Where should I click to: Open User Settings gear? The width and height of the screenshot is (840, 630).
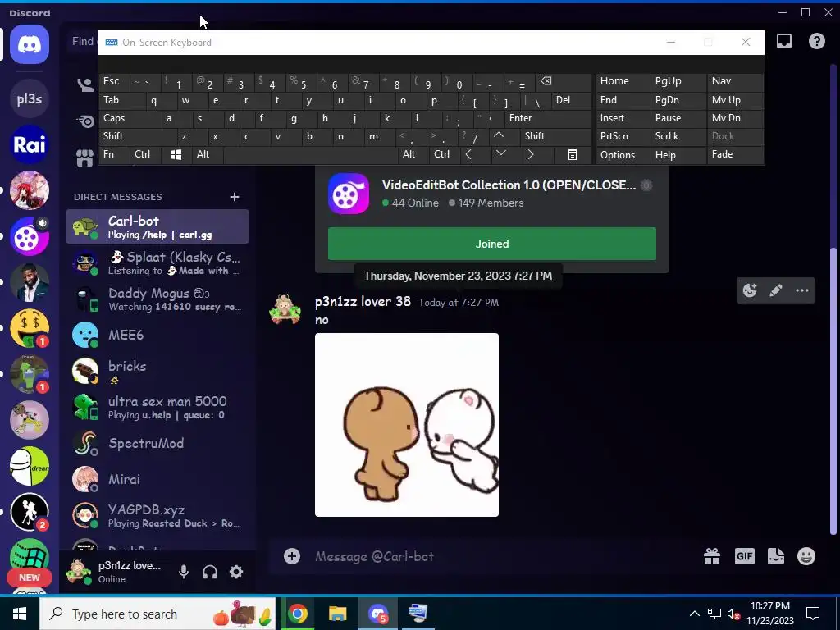(x=236, y=572)
